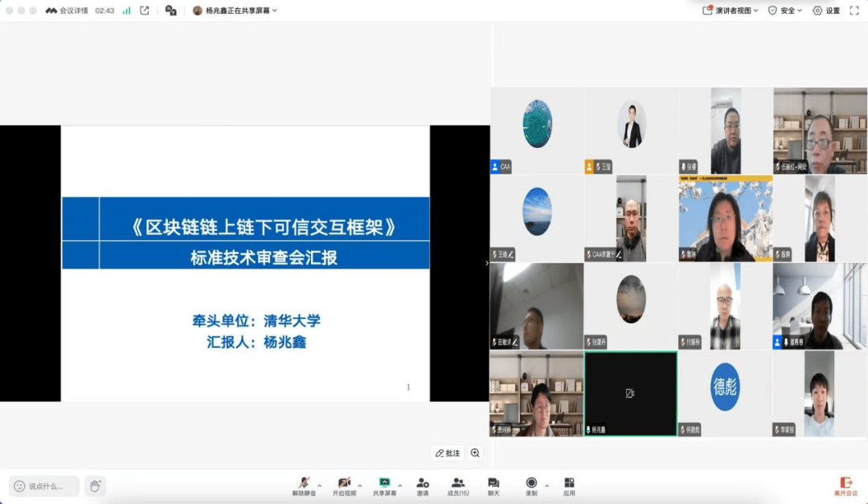The image size is (868, 504).
Task: Expand audio options arrow beside mute button
Action: tap(319, 486)
